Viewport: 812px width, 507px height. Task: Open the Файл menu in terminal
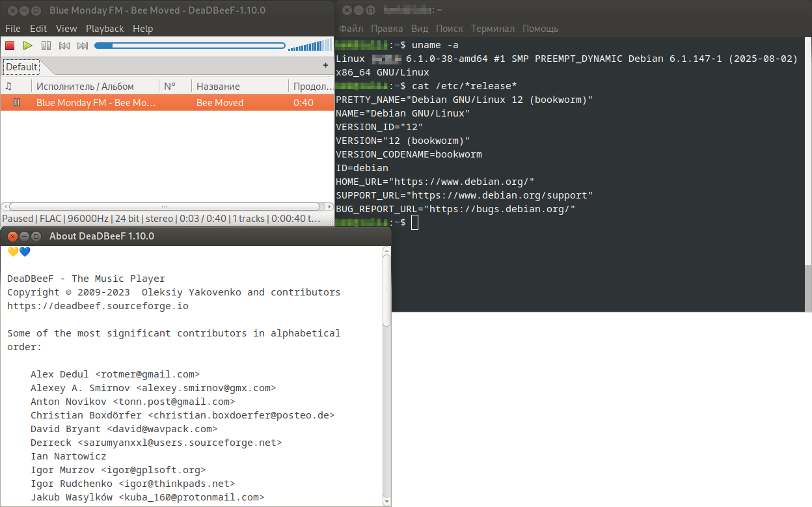[x=351, y=29]
